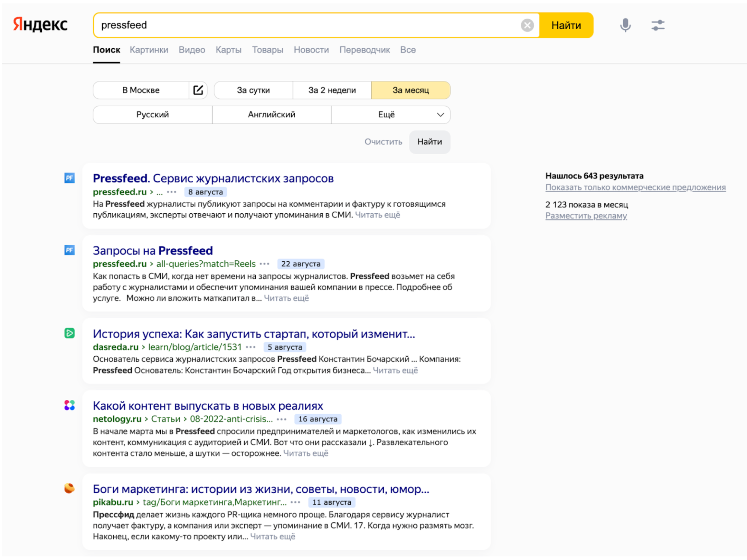The height and width of the screenshot is (560, 747).
Task: Open История успеха: Как запустить стартап result
Action: click(x=254, y=334)
